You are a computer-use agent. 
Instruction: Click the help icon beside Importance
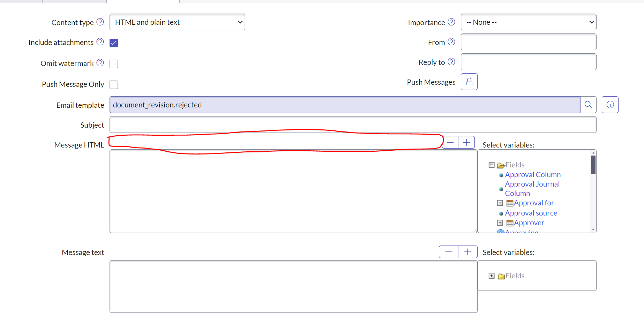click(452, 22)
